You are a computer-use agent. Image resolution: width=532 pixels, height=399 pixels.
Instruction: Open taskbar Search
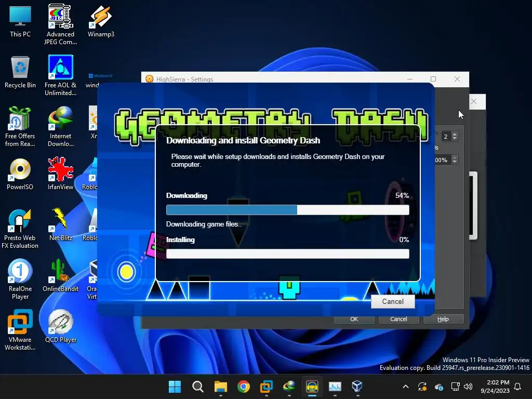click(198, 387)
